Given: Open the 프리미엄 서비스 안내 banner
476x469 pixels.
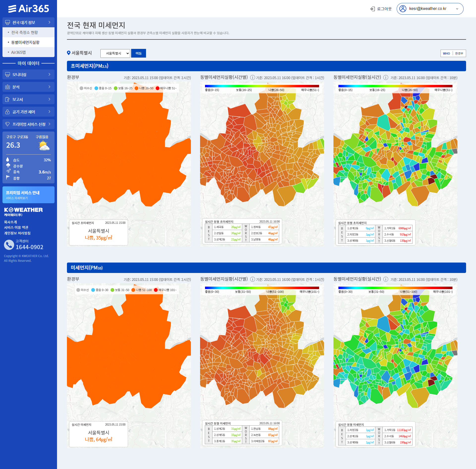Looking at the screenshot, I should pyautogui.click(x=29, y=195).
